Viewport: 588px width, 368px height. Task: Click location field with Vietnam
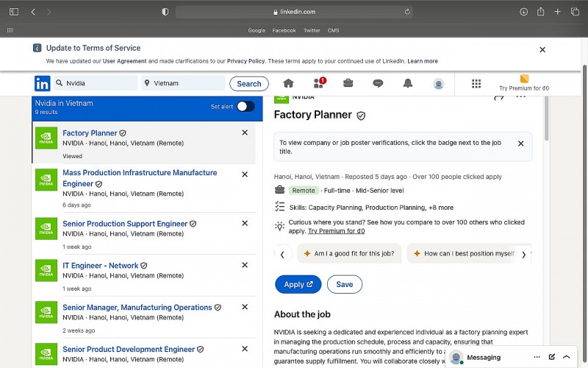183,83
